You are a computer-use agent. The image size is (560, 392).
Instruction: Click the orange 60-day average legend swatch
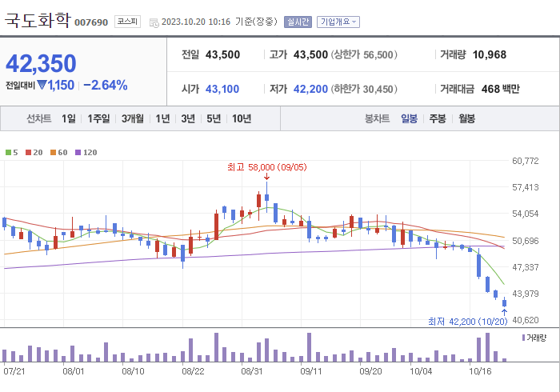point(54,153)
